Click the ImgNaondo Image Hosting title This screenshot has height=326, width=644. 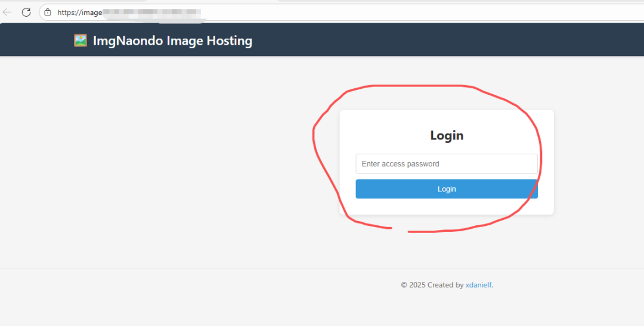[172, 41]
